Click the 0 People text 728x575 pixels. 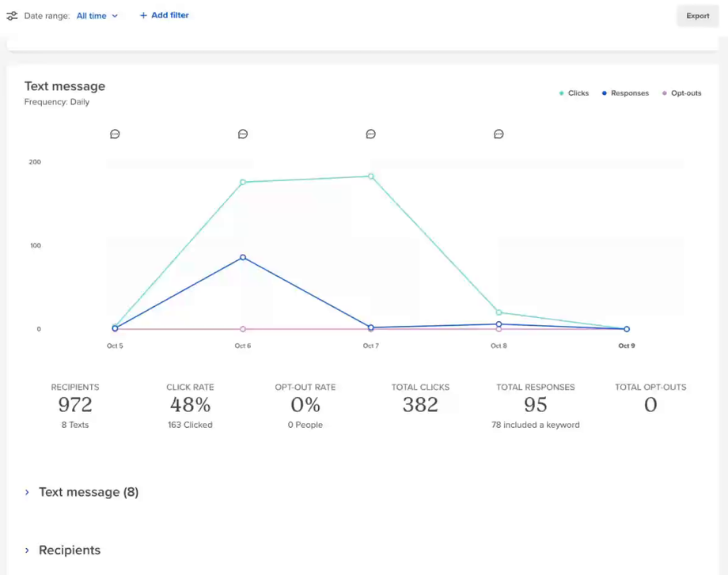click(x=305, y=425)
